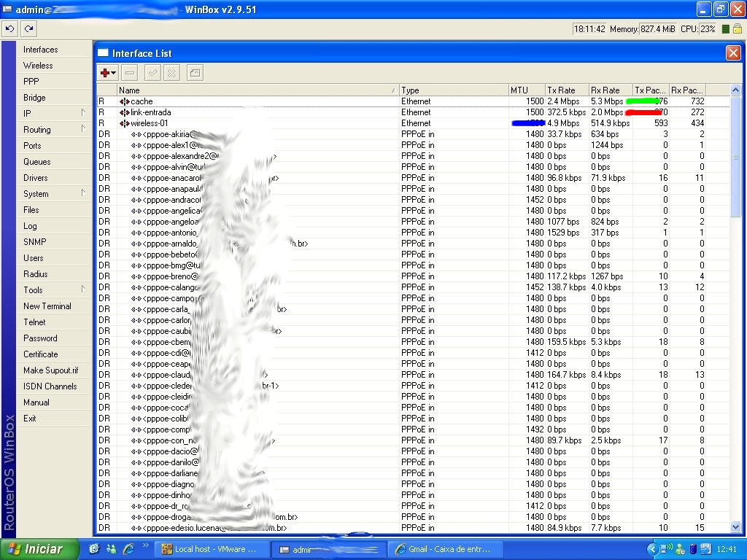Open Telnet menu entry

tap(54, 322)
